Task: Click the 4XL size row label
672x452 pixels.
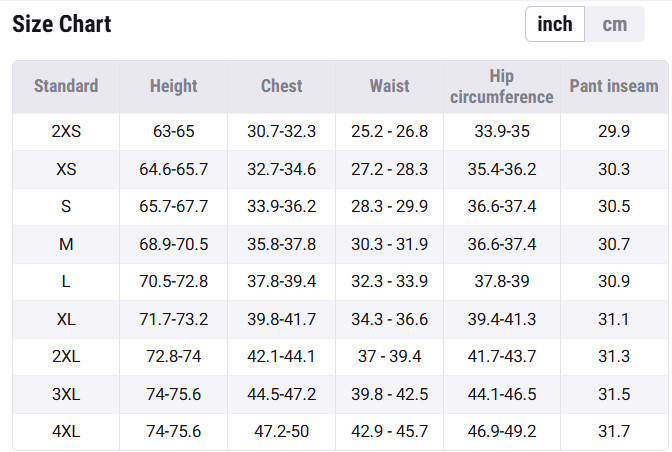Action: tap(66, 431)
